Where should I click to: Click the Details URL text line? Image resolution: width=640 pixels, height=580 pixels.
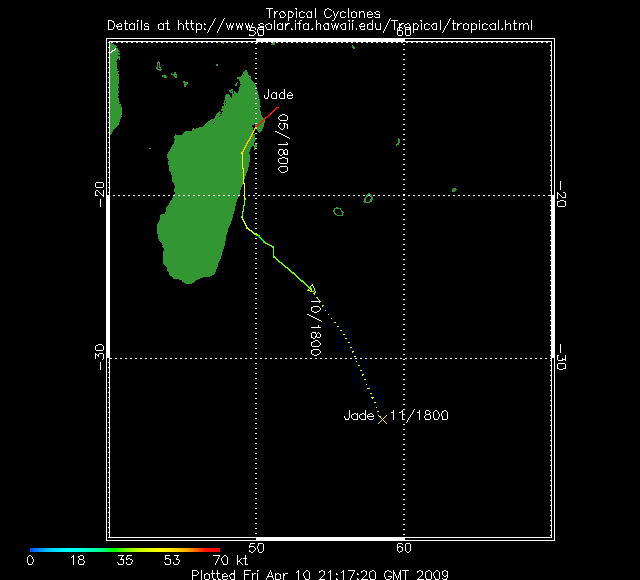tap(320, 26)
